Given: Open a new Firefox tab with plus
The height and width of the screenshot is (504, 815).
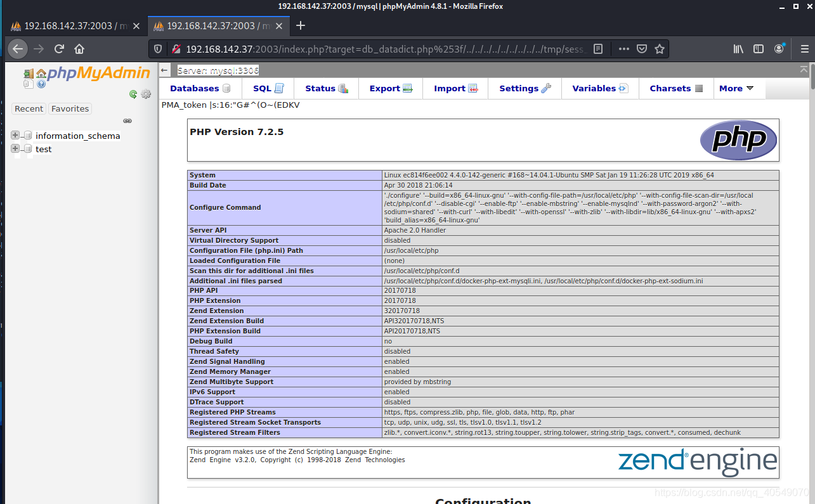Looking at the screenshot, I should (x=301, y=25).
